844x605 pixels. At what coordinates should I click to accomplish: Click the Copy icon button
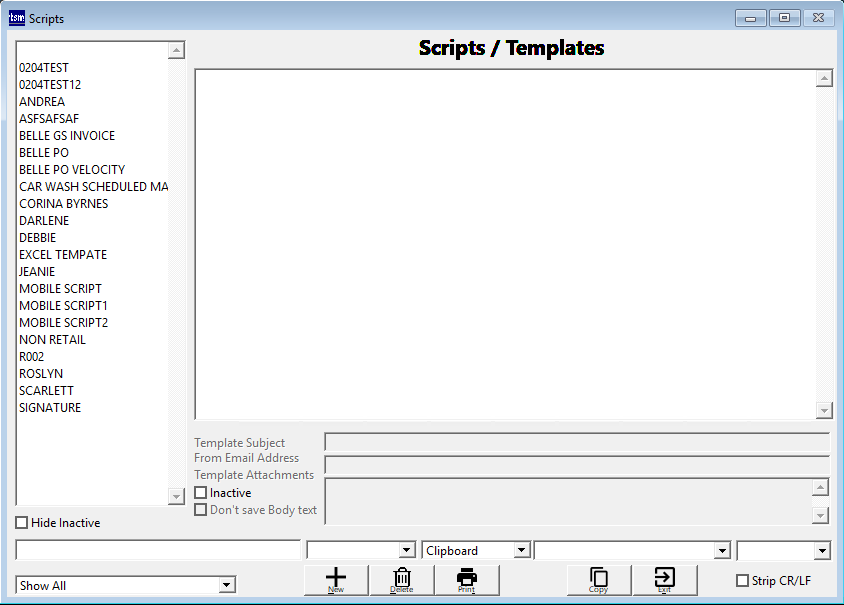(598, 579)
